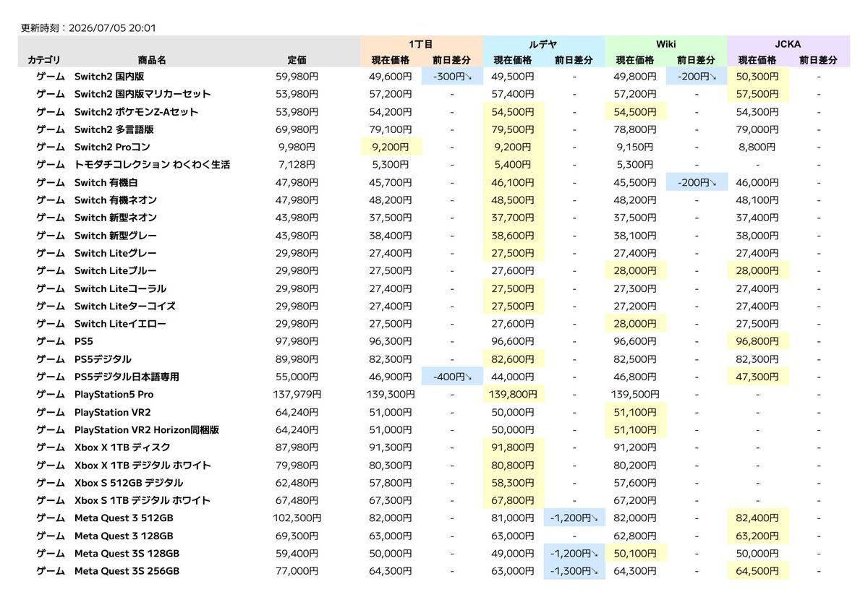Select PlayStation VR2 Horizon同梱版 product name
Image resolution: width=868 pixels, height=613 pixels.
coord(147,430)
